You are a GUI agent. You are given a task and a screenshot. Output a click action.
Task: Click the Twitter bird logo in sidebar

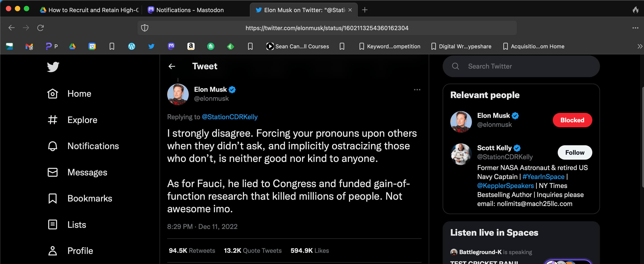click(53, 67)
